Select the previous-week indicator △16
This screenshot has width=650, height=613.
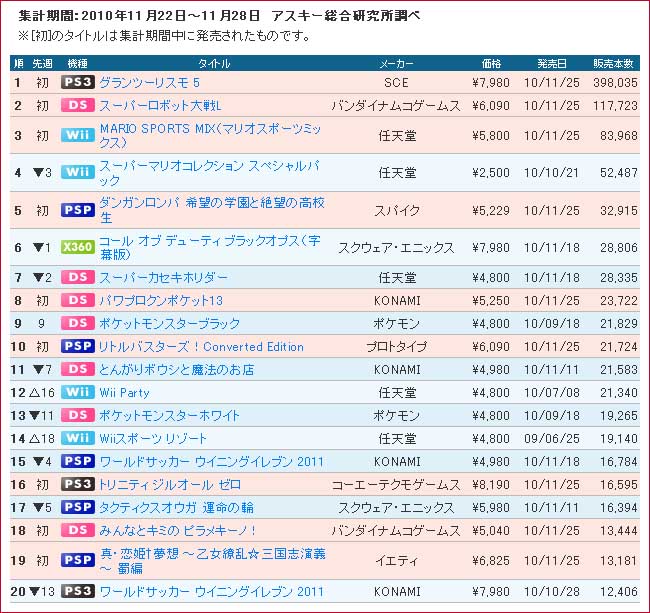point(42,393)
